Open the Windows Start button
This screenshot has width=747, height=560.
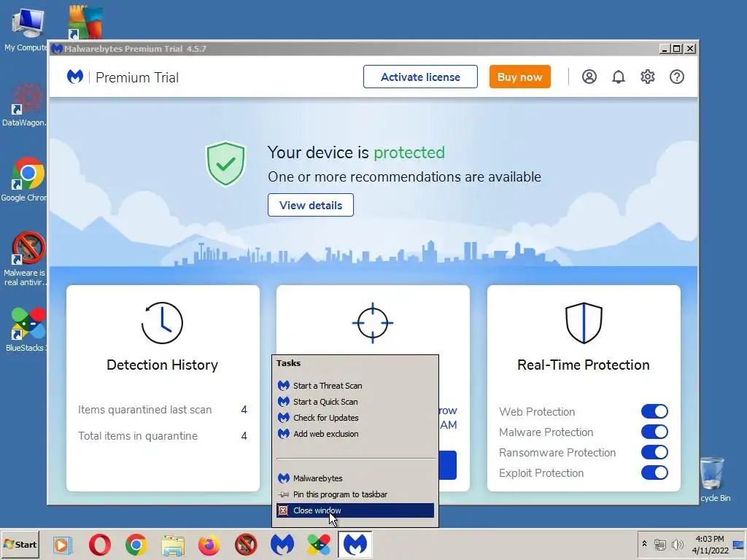coord(20,544)
